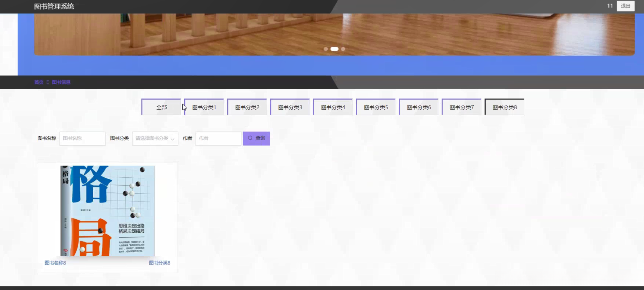Viewport: 644px width, 290px height.
Task: Open the 图书分类7 tab
Action: click(462, 107)
